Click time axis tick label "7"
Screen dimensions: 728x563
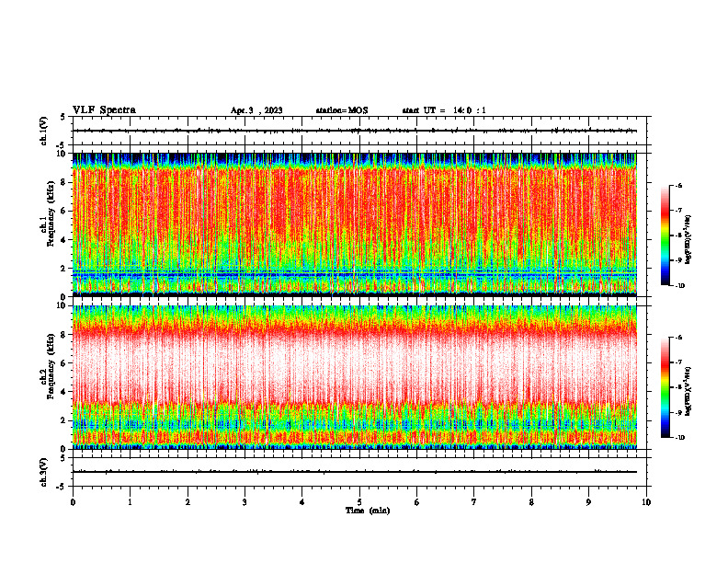[474, 502]
